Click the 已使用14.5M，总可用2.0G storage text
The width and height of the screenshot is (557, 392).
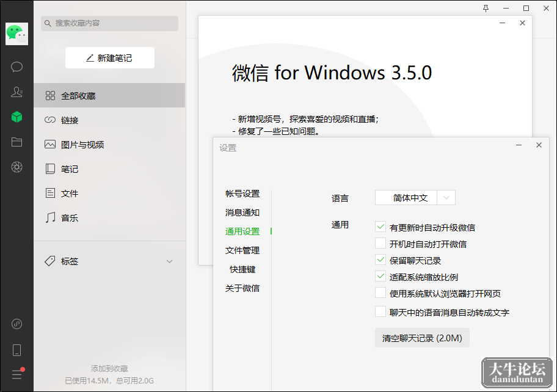[109, 380]
